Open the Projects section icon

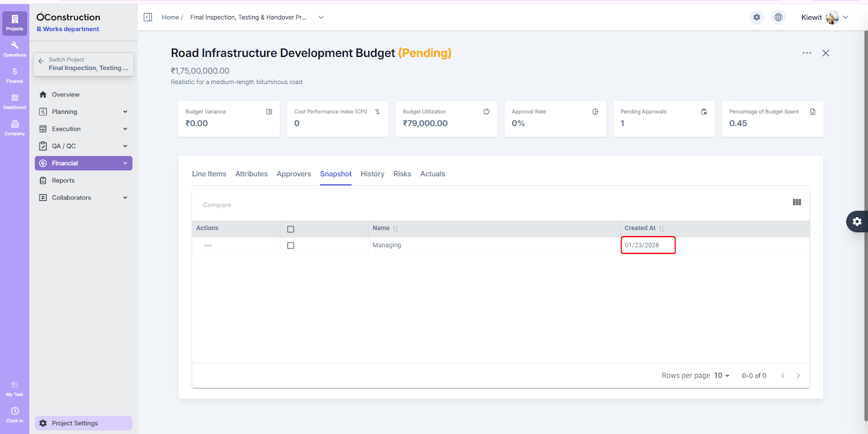(x=15, y=23)
